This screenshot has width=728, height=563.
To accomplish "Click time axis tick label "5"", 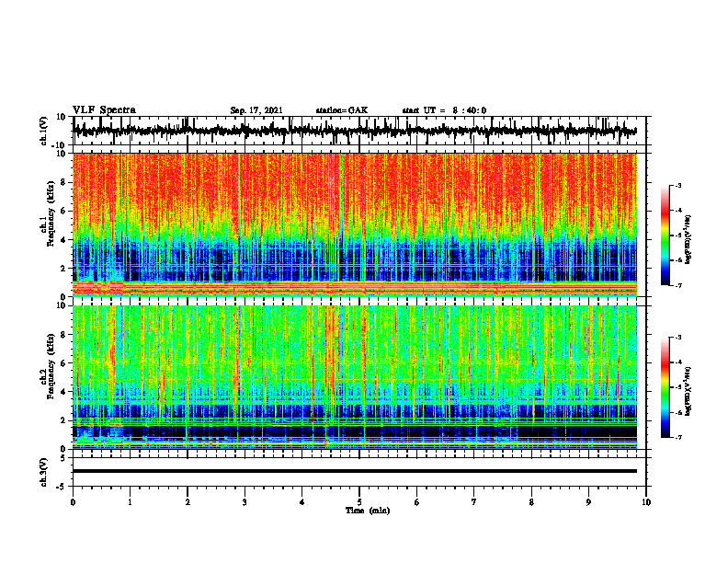I will click(x=359, y=502).
